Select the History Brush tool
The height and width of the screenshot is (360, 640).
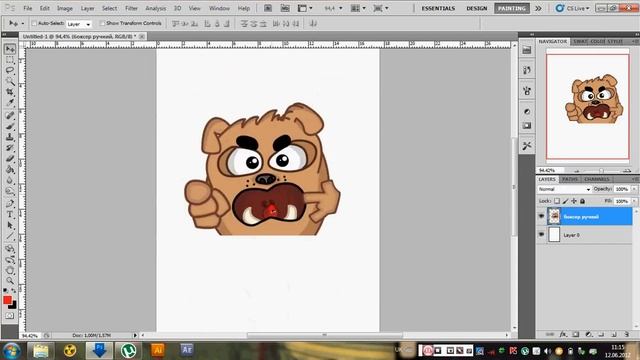(10, 148)
